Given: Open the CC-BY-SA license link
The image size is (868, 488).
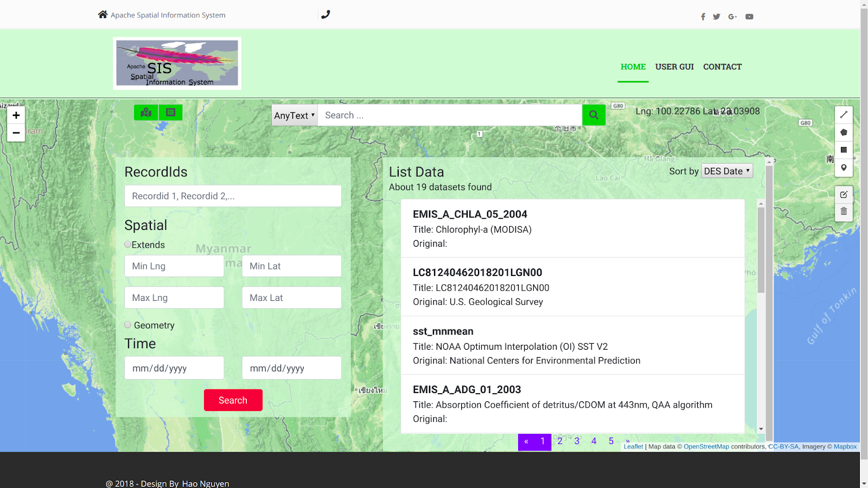Looking at the screenshot, I should click(783, 447).
